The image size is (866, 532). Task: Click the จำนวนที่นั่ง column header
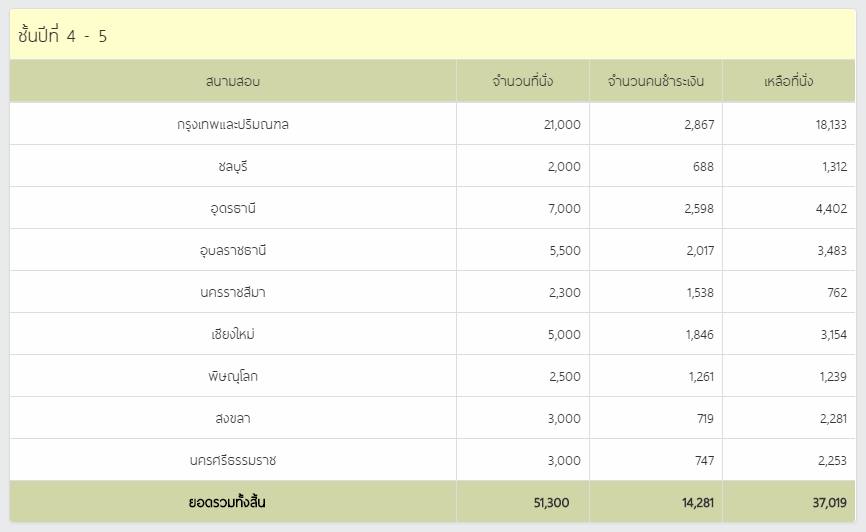coord(522,81)
